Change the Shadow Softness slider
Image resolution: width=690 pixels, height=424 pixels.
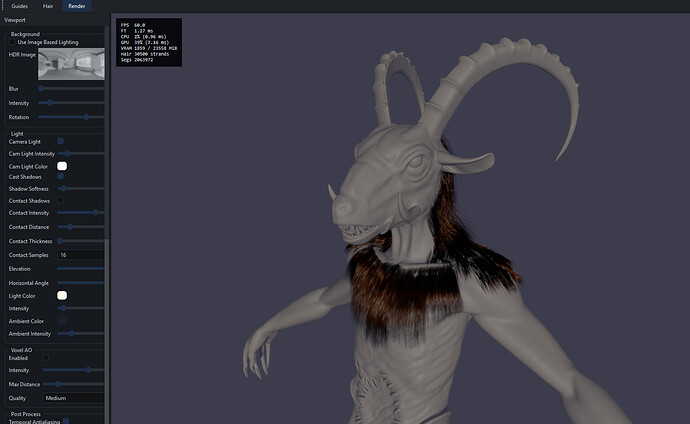[81, 188]
